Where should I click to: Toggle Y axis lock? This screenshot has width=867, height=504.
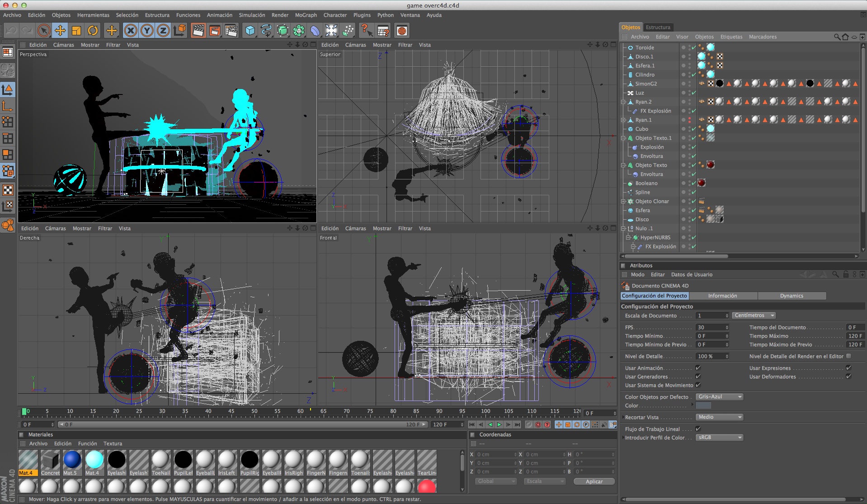coord(147,31)
